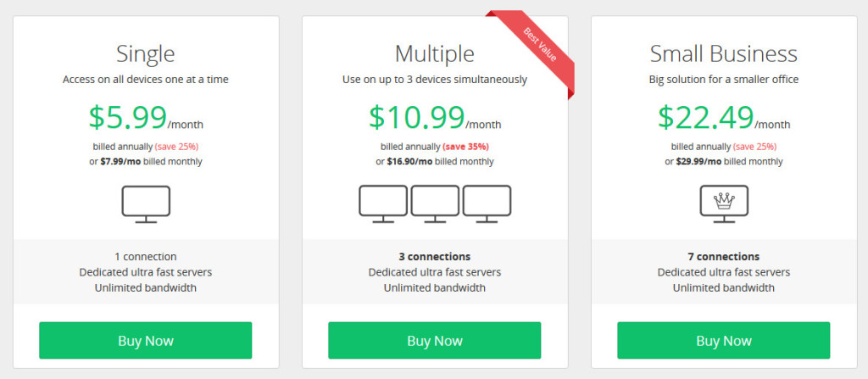Click the crown monitor icon in Small Business
Viewport: 868px width, 379px height.
[x=724, y=204]
